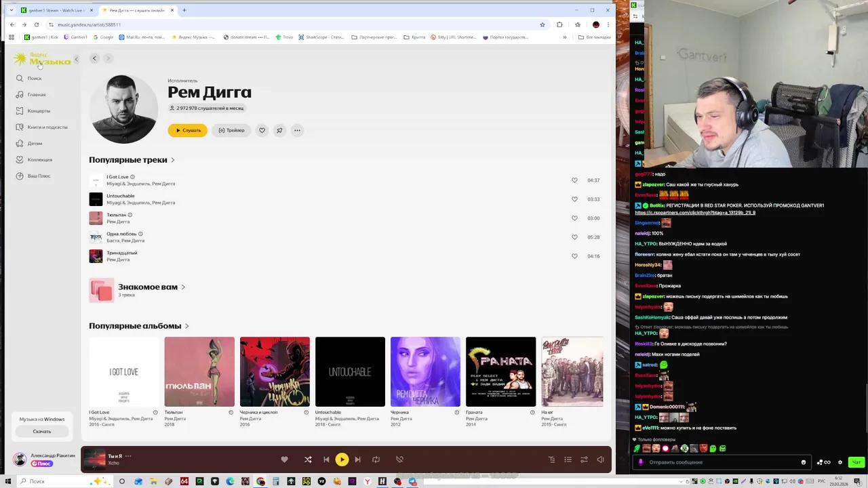Screen dimensions: 868x488
Task: Select track Одна любовь
Action: pyautogui.click(x=121, y=234)
